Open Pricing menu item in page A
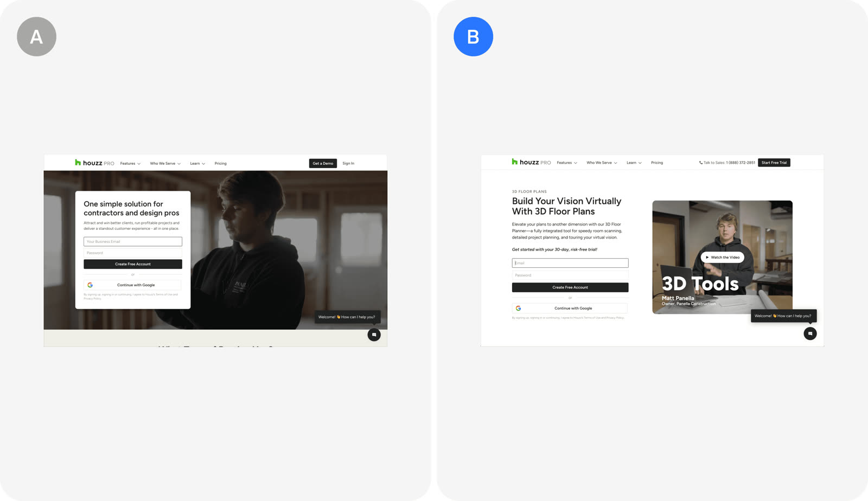This screenshot has width=868, height=501. pyautogui.click(x=220, y=163)
